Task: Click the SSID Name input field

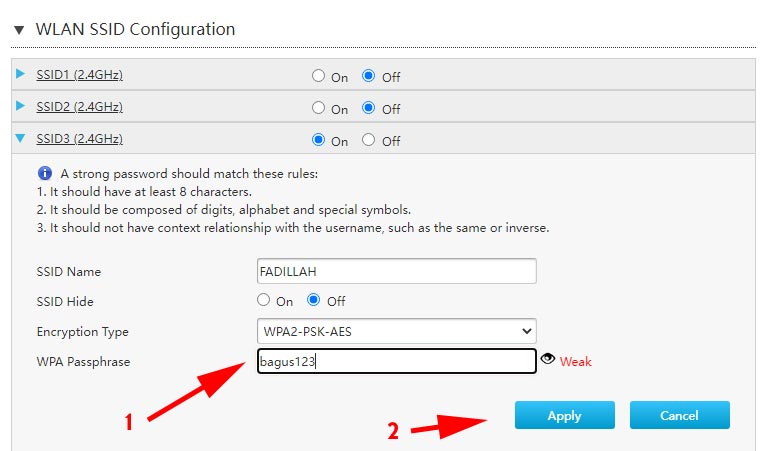Action: click(x=396, y=271)
